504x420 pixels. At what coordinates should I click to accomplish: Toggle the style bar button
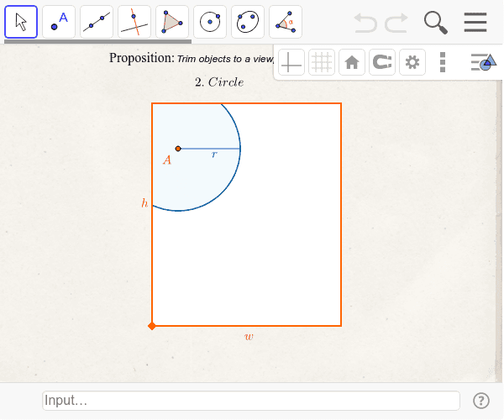point(484,62)
